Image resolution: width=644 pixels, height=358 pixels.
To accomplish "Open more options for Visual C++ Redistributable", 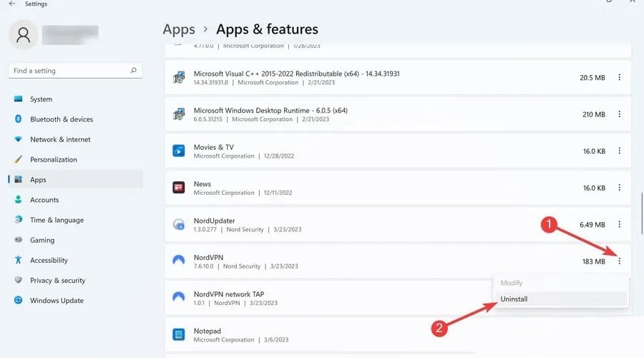I will (620, 77).
